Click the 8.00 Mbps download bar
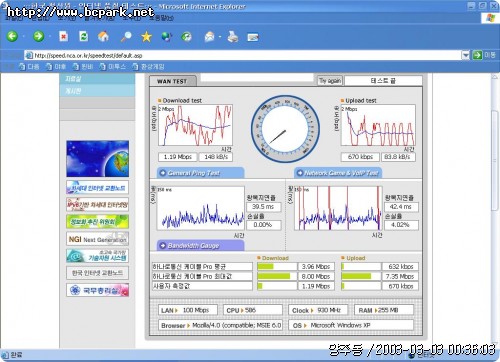500x362 pixels. pyautogui.click(x=277, y=276)
